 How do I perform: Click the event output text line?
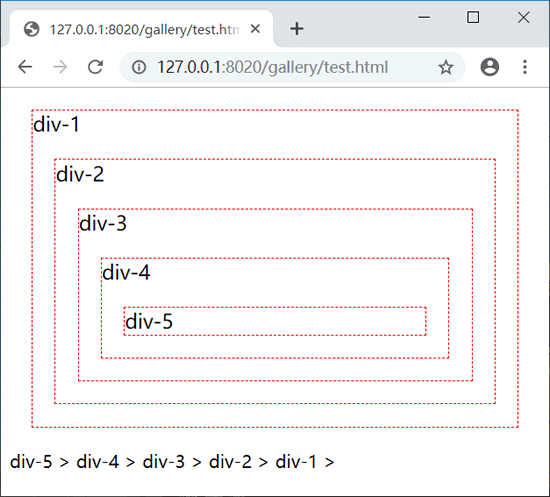[172, 462]
